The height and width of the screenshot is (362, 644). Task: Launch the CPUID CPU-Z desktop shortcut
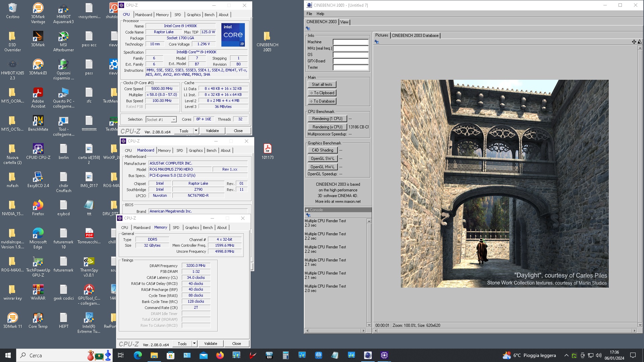38,152
